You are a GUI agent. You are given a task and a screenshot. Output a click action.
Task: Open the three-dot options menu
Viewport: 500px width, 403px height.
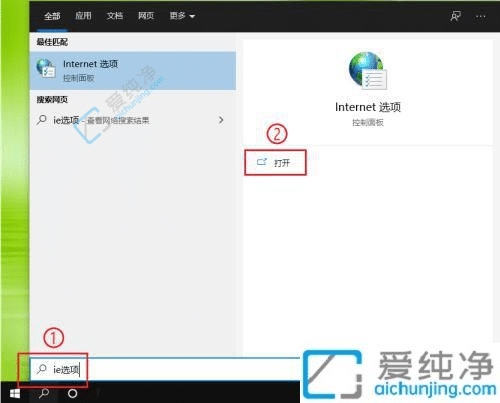tap(481, 16)
